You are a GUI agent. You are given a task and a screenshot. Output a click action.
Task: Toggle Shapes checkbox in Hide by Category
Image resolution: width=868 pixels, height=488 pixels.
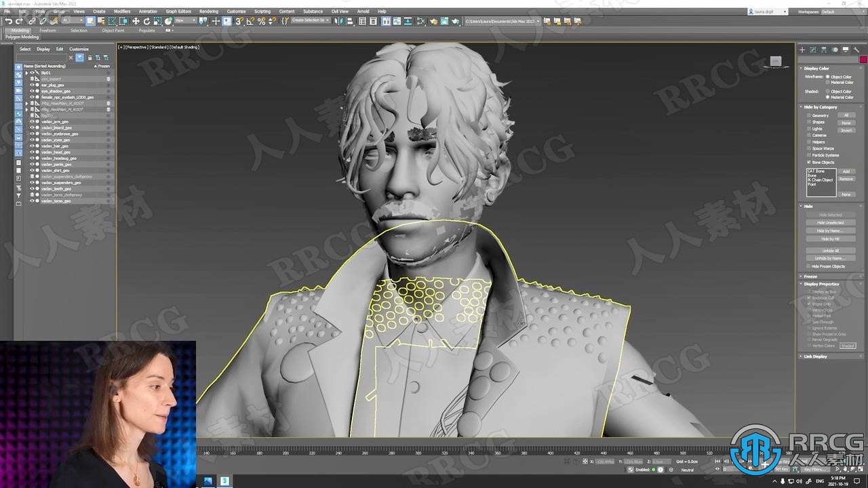(x=809, y=122)
